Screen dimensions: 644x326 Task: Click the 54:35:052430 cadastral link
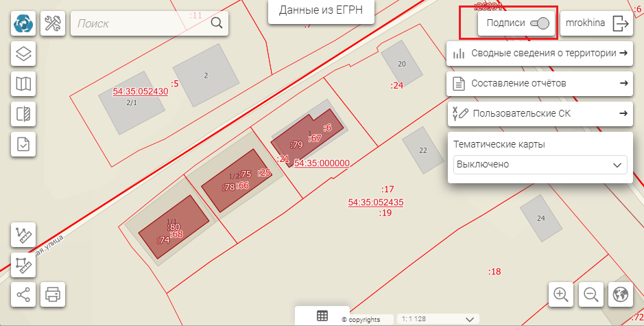[140, 91]
